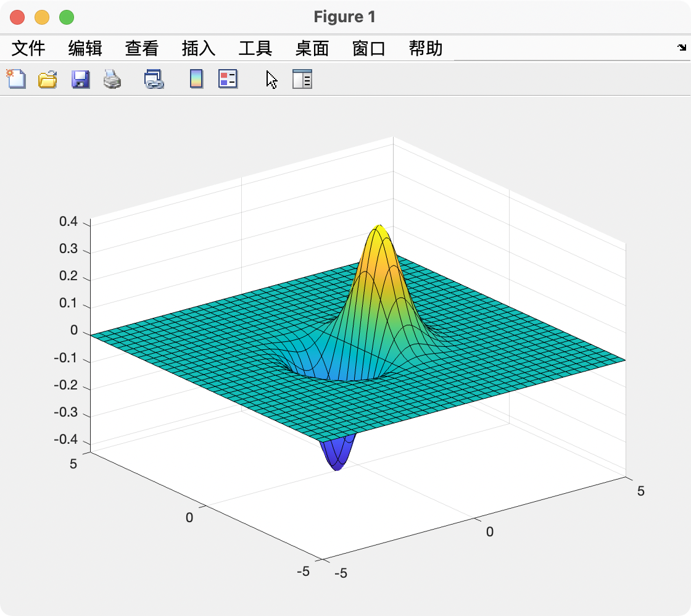The width and height of the screenshot is (691, 616).
Task: Insert a colorbar via the toolbar icon
Action: pyautogui.click(x=197, y=80)
